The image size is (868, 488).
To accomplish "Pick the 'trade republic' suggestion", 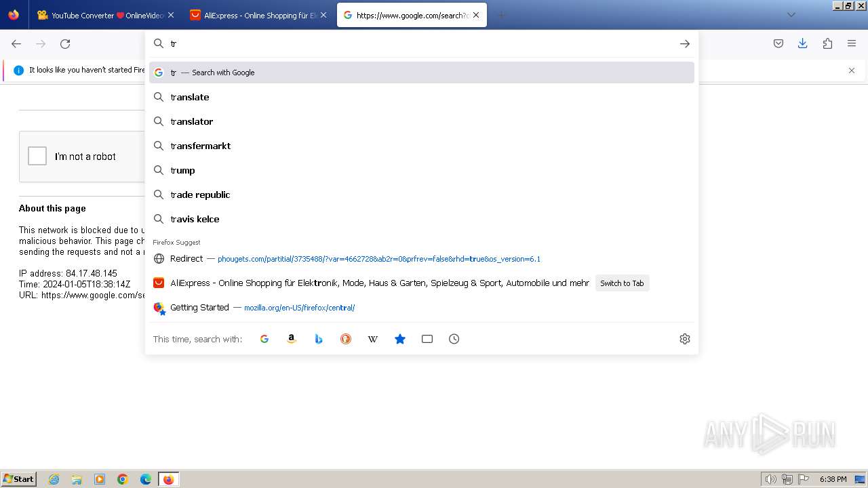I will [x=422, y=195].
